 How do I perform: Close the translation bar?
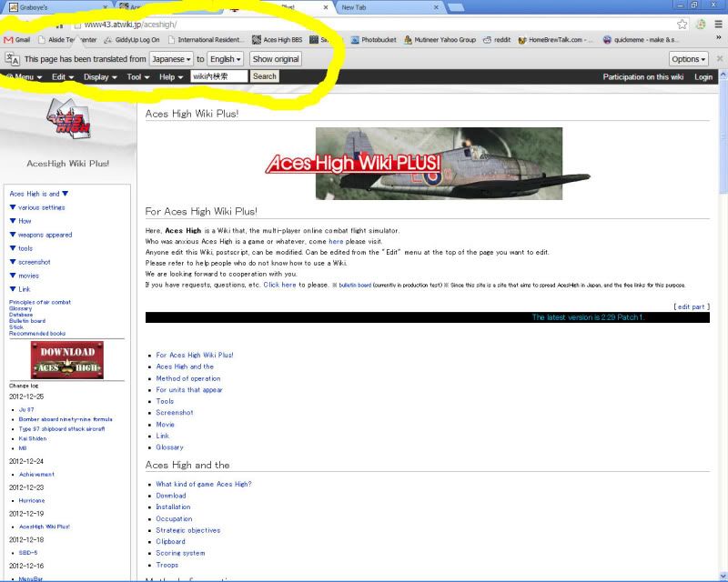point(720,58)
